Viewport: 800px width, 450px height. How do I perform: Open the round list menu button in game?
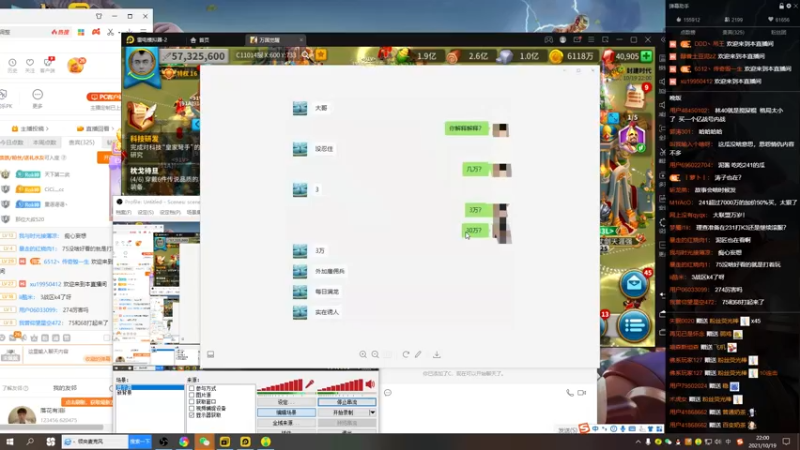tap(634, 324)
